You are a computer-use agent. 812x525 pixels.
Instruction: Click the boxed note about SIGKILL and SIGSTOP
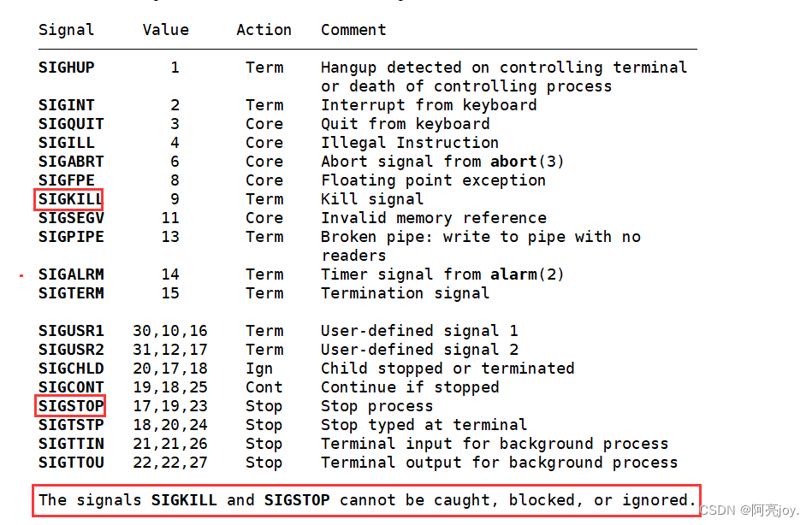[x=367, y=501]
